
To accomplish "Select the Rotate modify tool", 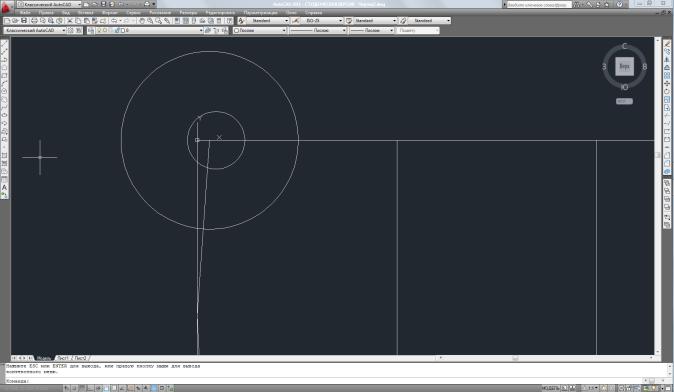I will coord(667,91).
